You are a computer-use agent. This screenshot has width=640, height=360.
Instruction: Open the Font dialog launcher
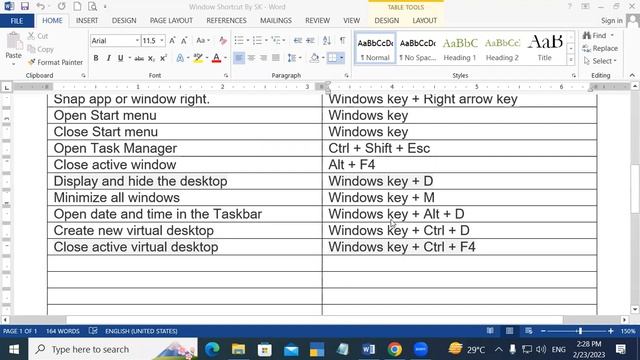[x=226, y=76]
